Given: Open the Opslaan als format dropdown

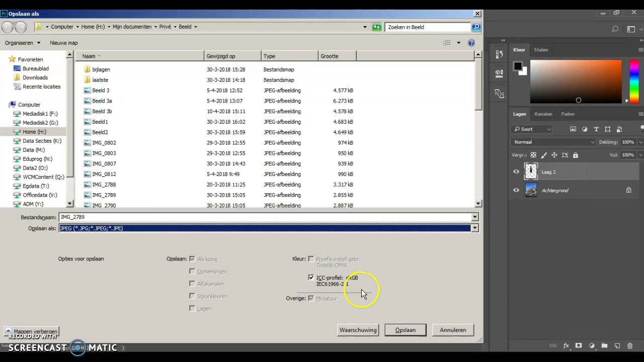Looking at the screenshot, I should (474, 228).
